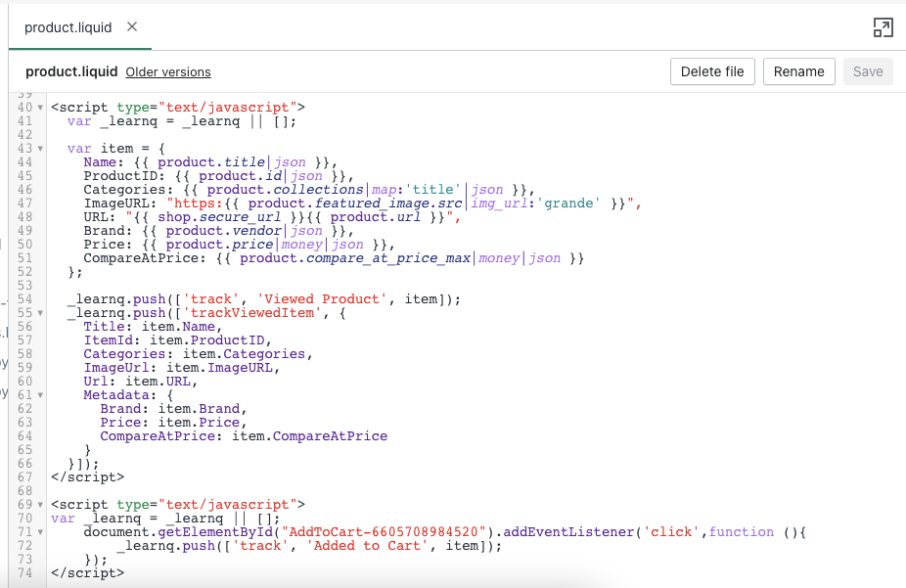Click product.id on line 45
The image size is (906, 588).
240,176
